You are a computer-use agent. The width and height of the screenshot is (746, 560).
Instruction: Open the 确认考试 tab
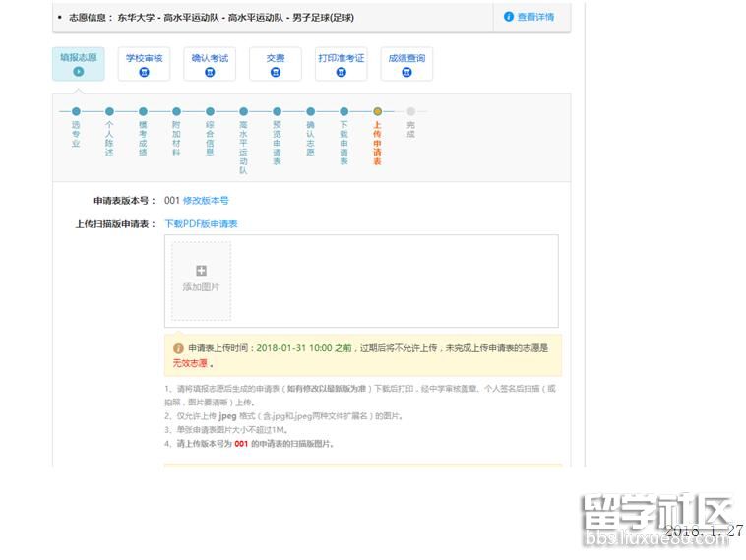(x=210, y=63)
